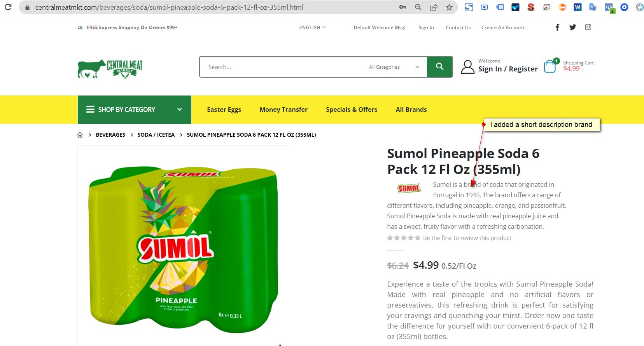Open the blue checkmark extension
This screenshot has height=346, width=644.
tap(515, 7)
